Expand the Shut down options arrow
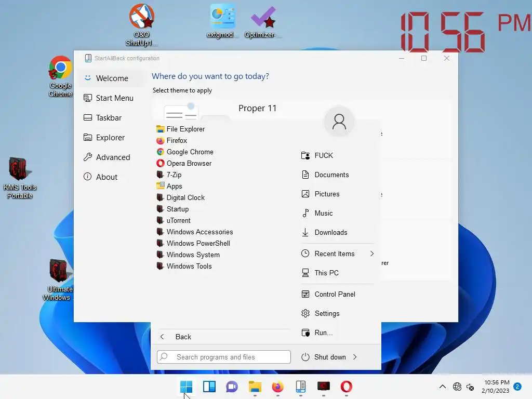Viewport: 532px width, 399px height. (355, 357)
